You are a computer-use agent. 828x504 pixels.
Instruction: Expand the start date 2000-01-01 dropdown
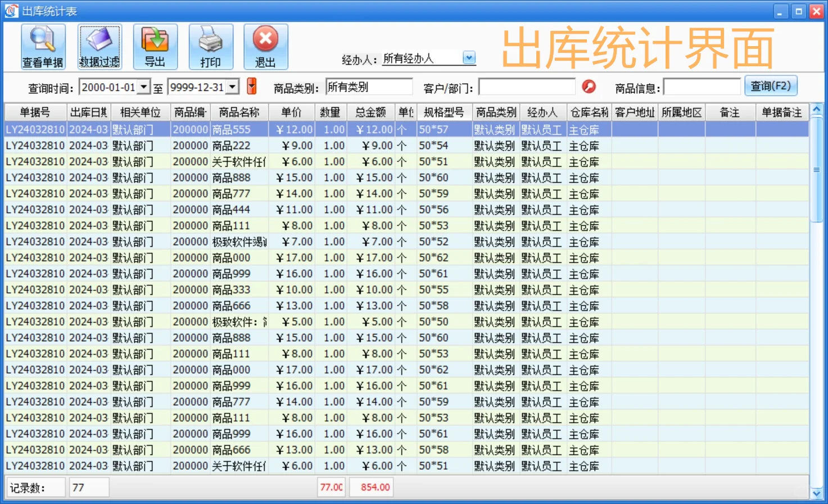[143, 86]
